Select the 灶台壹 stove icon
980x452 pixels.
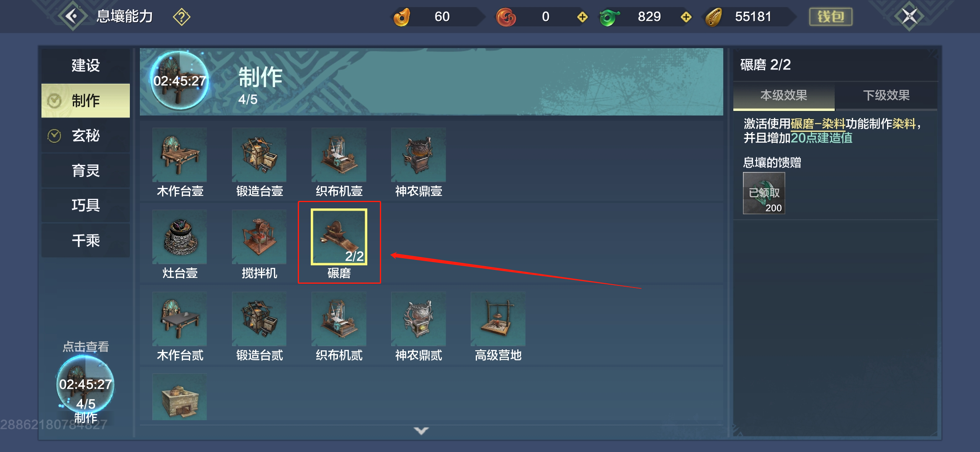[180, 236]
